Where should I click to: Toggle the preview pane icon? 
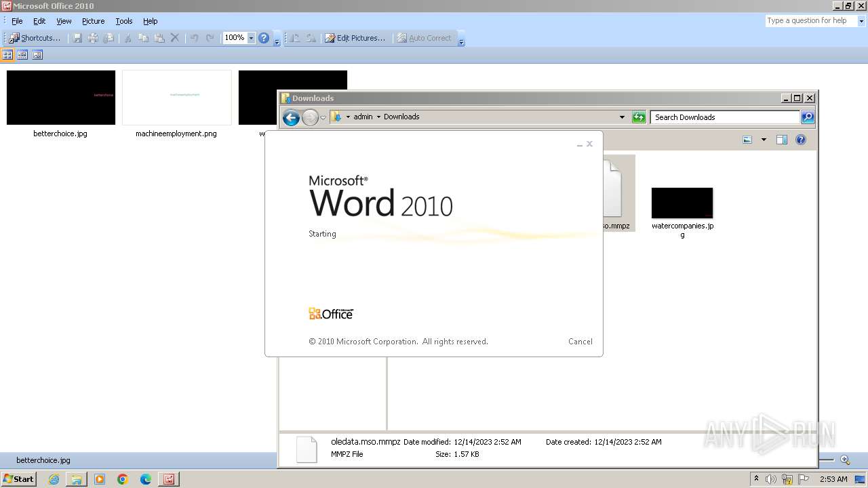[782, 140]
